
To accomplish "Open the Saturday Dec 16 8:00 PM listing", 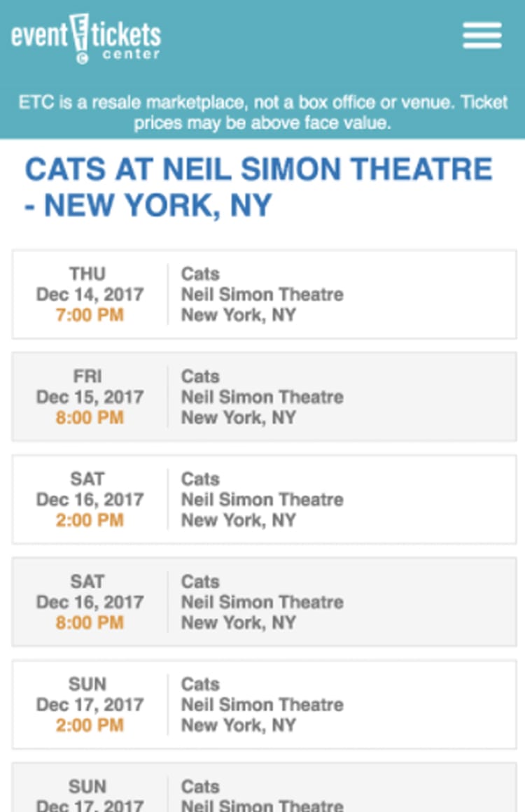I will pos(264,602).
